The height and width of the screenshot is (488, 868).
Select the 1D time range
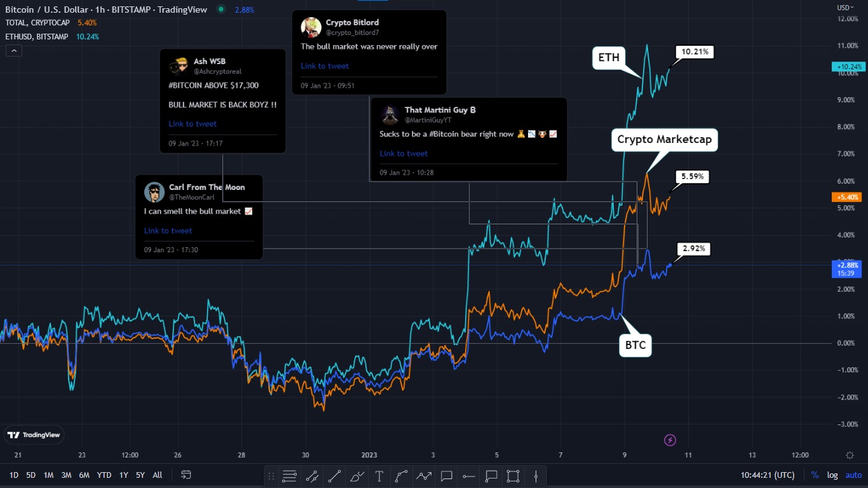[14, 475]
